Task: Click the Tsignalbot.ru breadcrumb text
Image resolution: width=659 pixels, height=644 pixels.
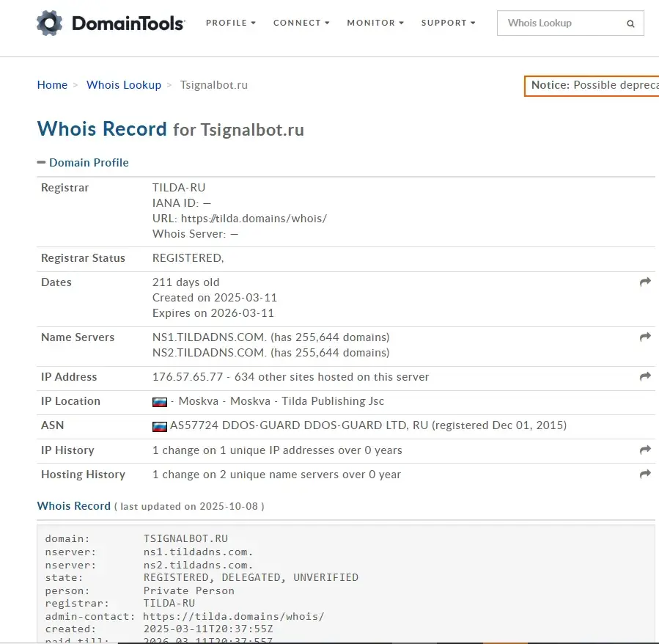Action: tap(214, 85)
